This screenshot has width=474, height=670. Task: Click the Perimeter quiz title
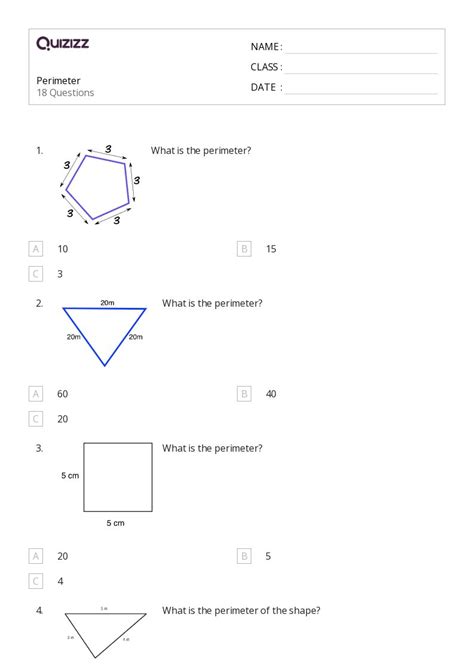pos(58,81)
